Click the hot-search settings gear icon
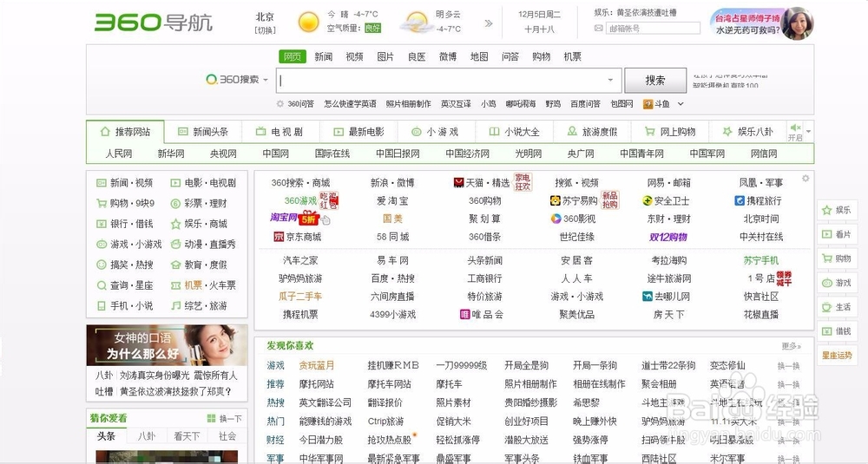The image size is (868, 464). (x=280, y=104)
